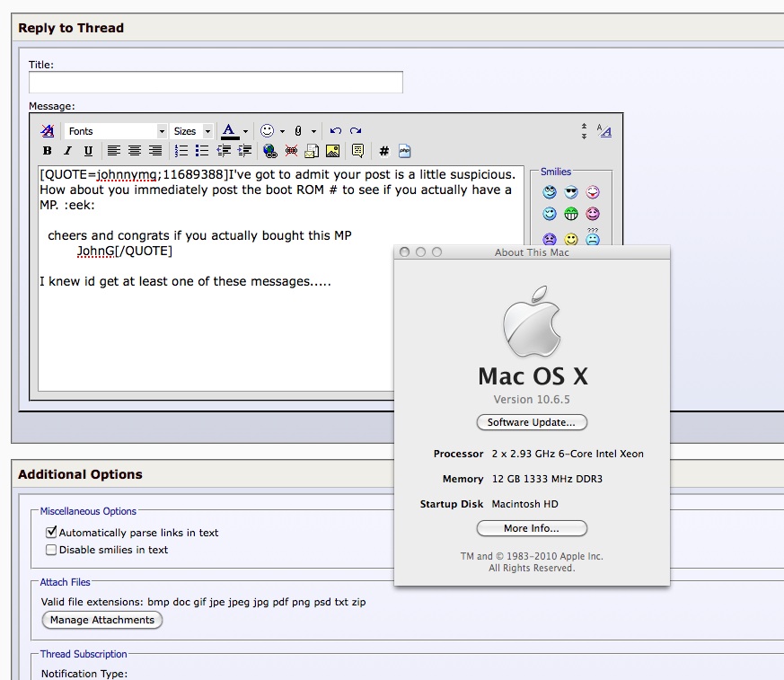Insert the purple frowning smiley
This screenshot has width=784, height=680.
click(x=550, y=239)
